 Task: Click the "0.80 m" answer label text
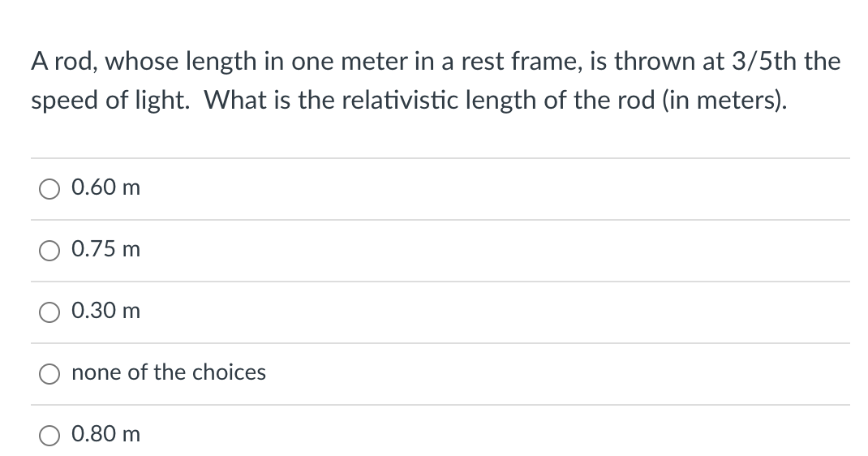click(x=105, y=434)
